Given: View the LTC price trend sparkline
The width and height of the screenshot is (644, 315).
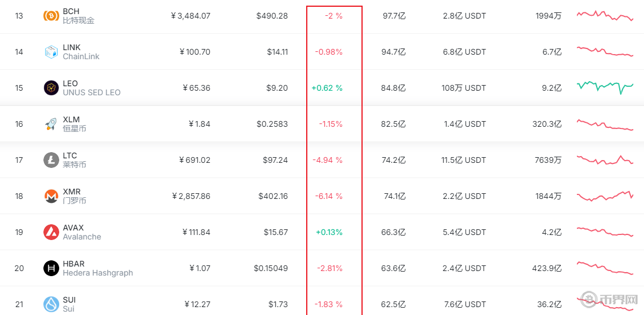Looking at the screenshot, I should pyautogui.click(x=605, y=160).
